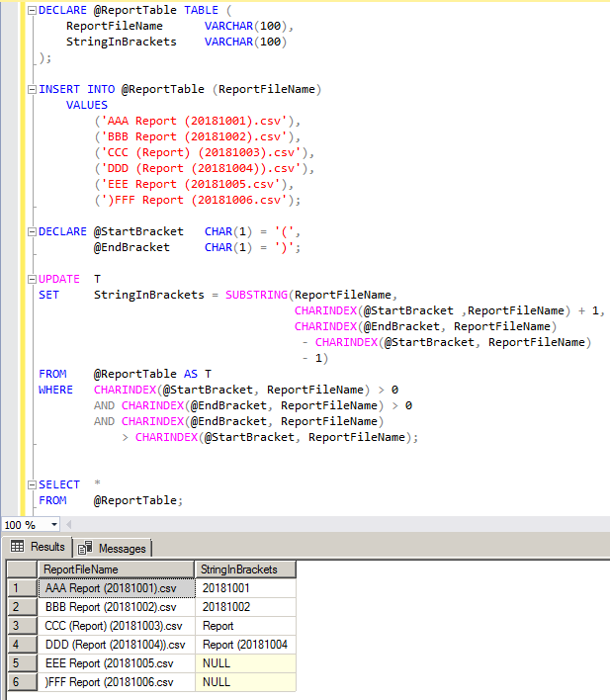
Task: Switch to the Results tab
Action: (38, 547)
